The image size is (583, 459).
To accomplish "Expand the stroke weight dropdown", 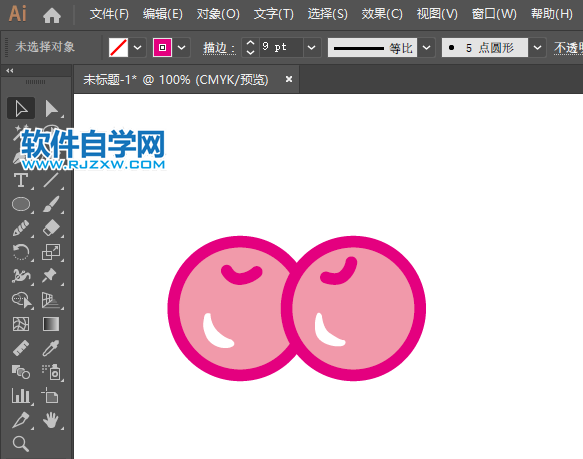I will [312, 48].
